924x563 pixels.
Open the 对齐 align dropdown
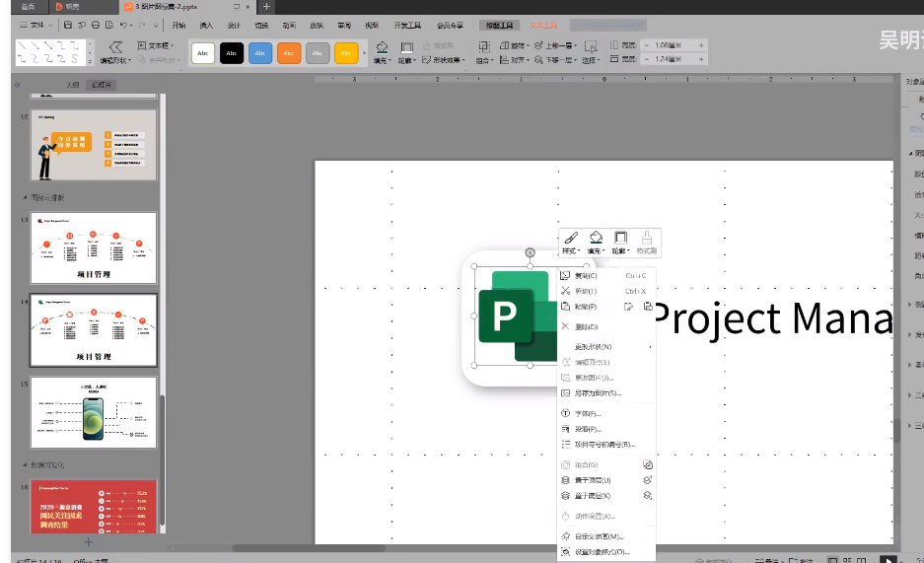point(513,60)
